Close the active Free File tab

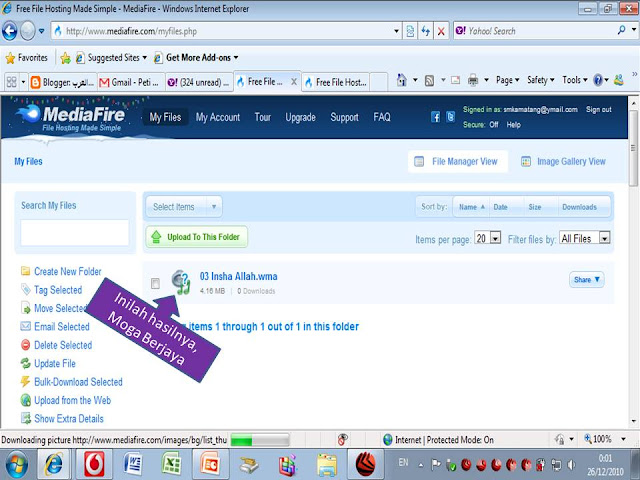pyautogui.click(x=293, y=82)
